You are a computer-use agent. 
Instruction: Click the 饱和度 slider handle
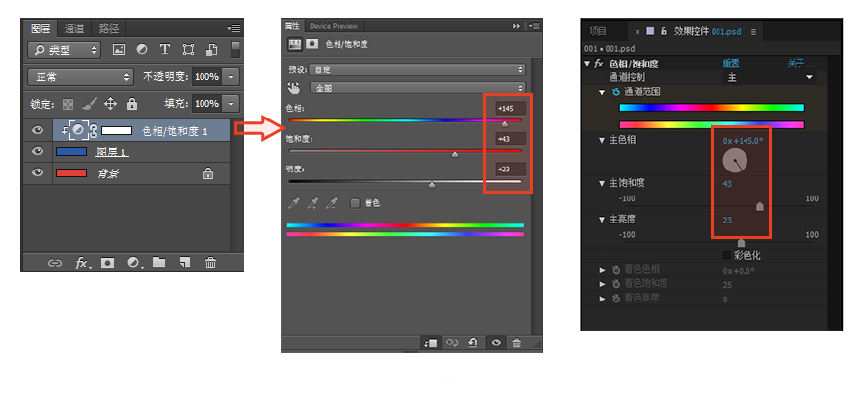455,153
